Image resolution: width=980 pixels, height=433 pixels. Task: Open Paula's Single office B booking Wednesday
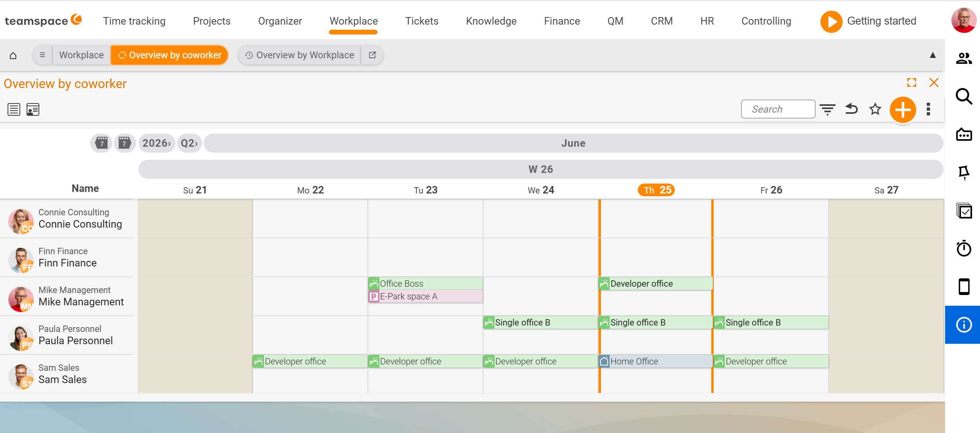540,322
